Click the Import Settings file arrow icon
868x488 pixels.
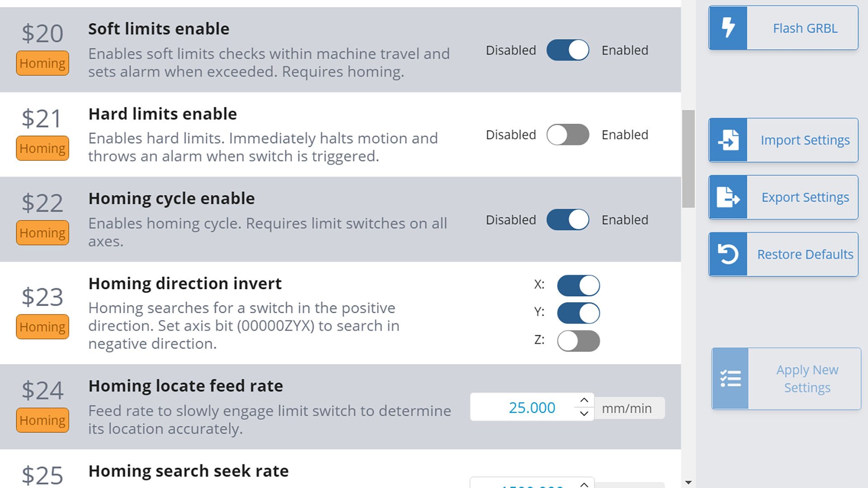tap(728, 140)
